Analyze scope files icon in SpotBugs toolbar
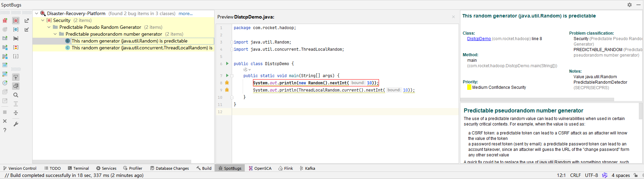The width and height of the screenshot is (644, 179). (x=5, y=65)
